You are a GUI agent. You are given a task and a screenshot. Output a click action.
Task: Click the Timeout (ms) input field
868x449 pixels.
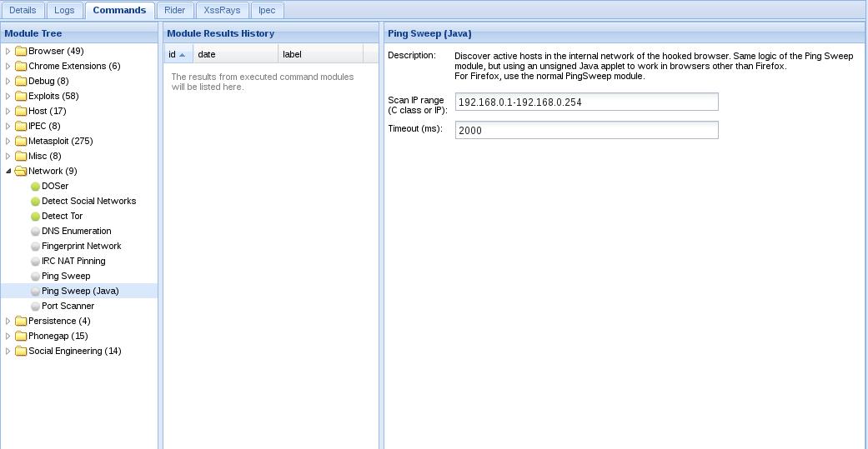586,130
